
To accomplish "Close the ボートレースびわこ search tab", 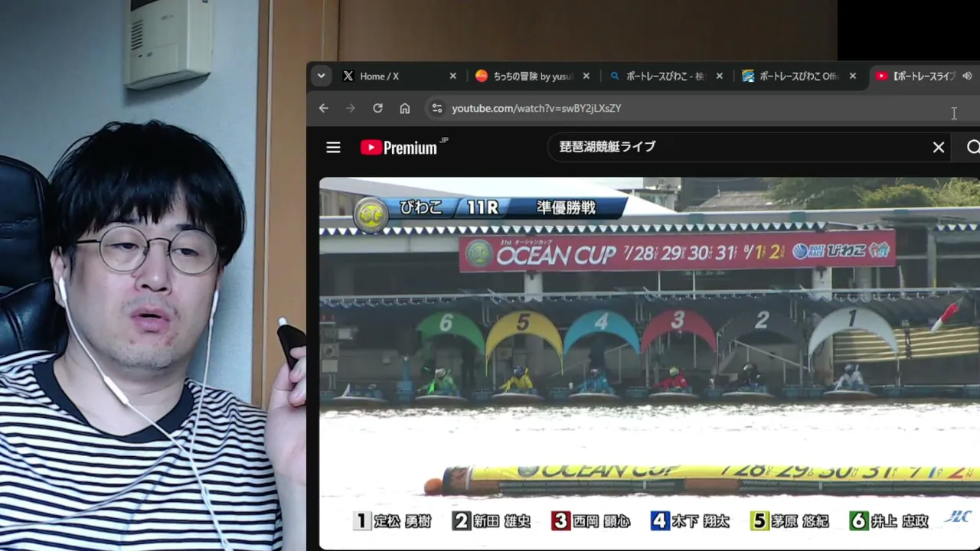I will [720, 77].
